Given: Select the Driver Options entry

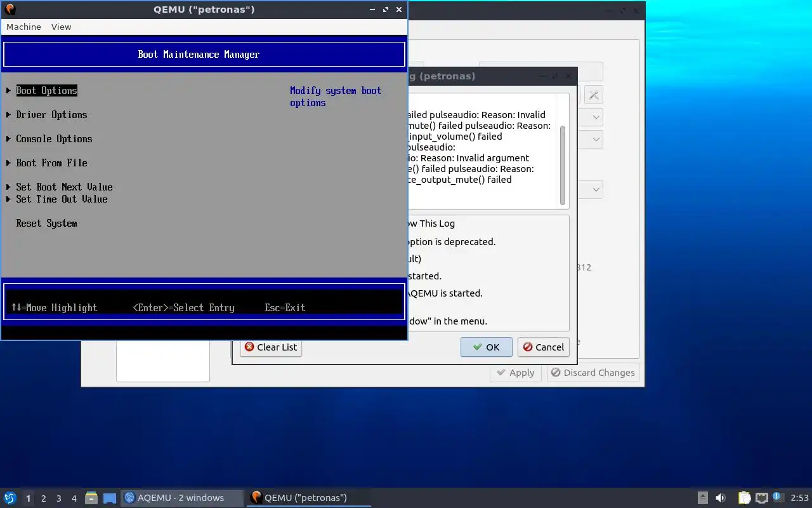Looking at the screenshot, I should pyautogui.click(x=51, y=115).
